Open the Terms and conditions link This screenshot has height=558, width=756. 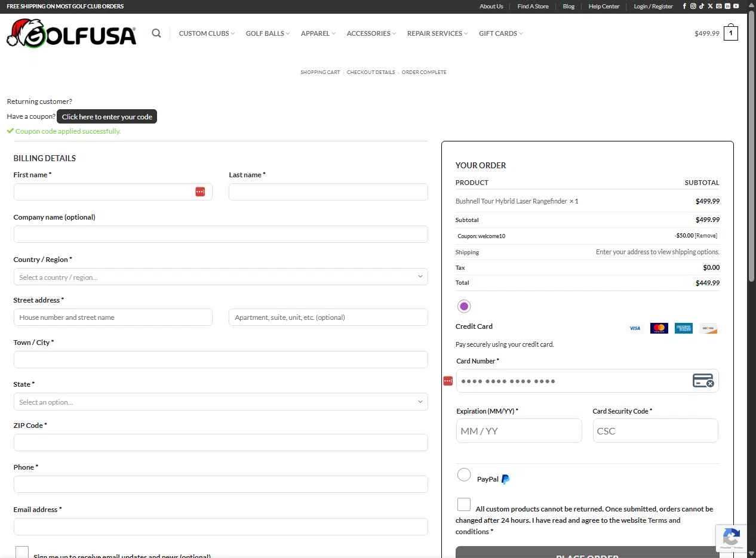(568, 526)
